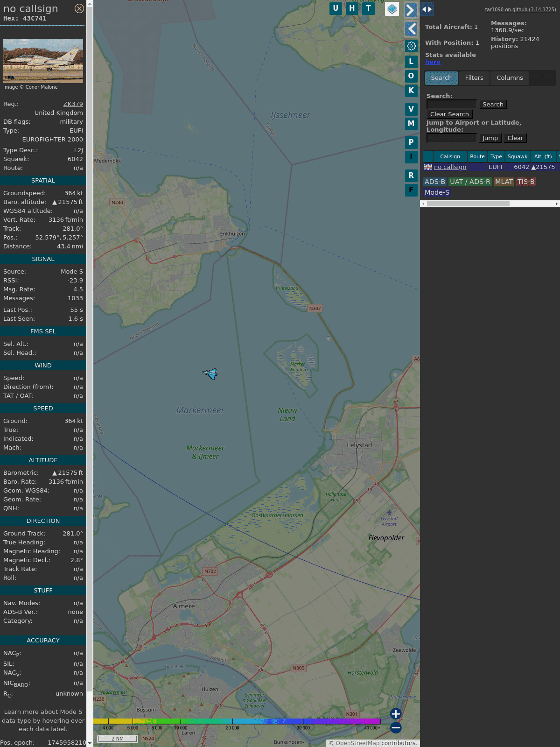Open registration ZK379 link
Screen dimensions: 560x747
click(x=73, y=104)
